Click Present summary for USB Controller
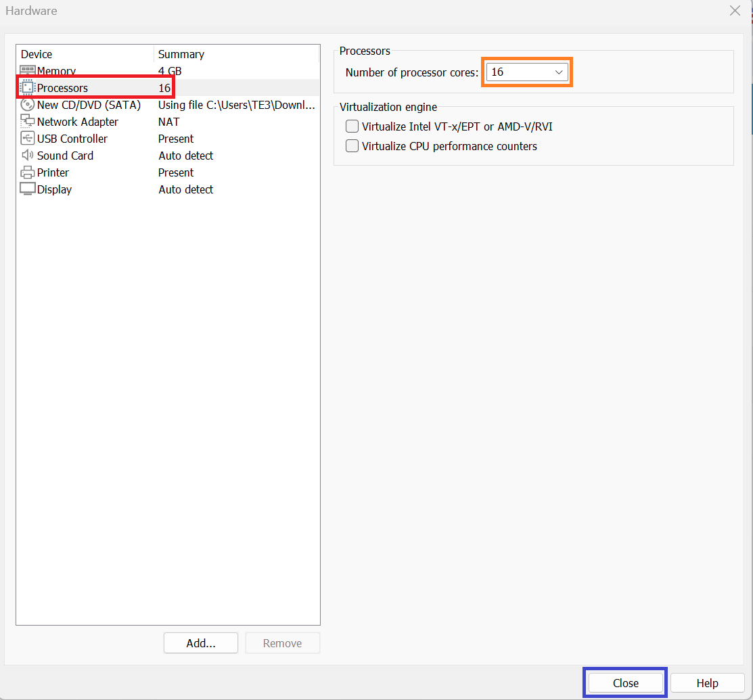This screenshot has width=753, height=700. pyautogui.click(x=176, y=138)
